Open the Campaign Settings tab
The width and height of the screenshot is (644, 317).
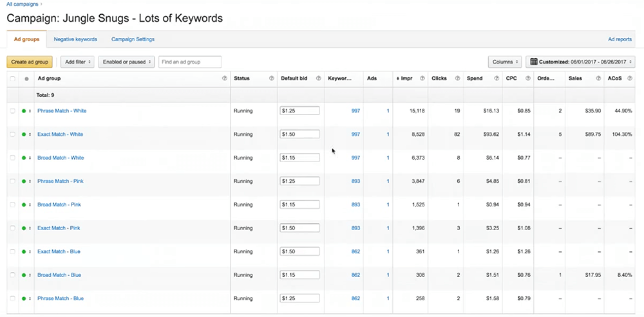133,39
